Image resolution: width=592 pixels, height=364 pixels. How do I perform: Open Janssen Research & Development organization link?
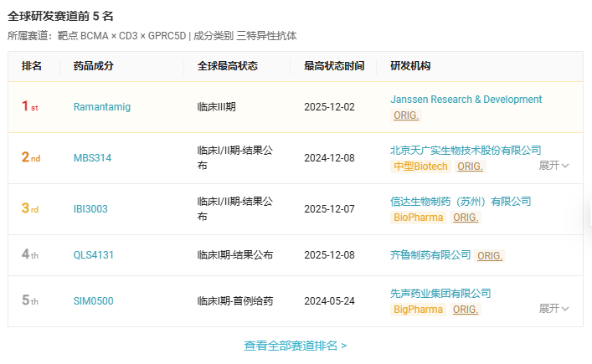[x=466, y=100]
